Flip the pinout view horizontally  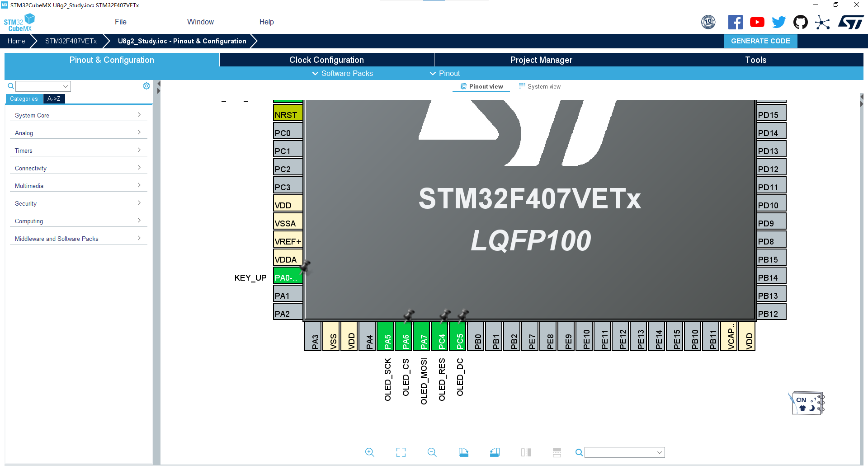pyautogui.click(x=526, y=452)
